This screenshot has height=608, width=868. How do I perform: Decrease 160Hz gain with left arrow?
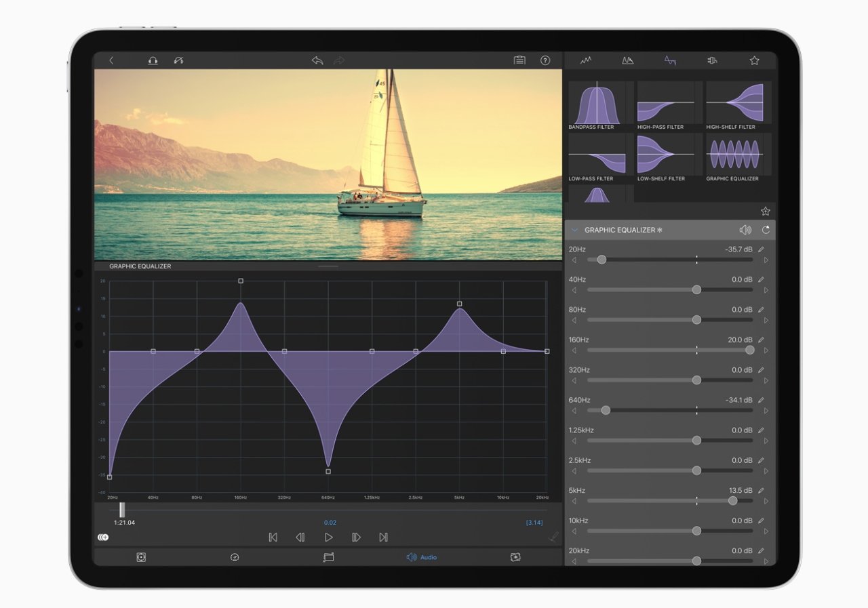pyautogui.click(x=574, y=350)
